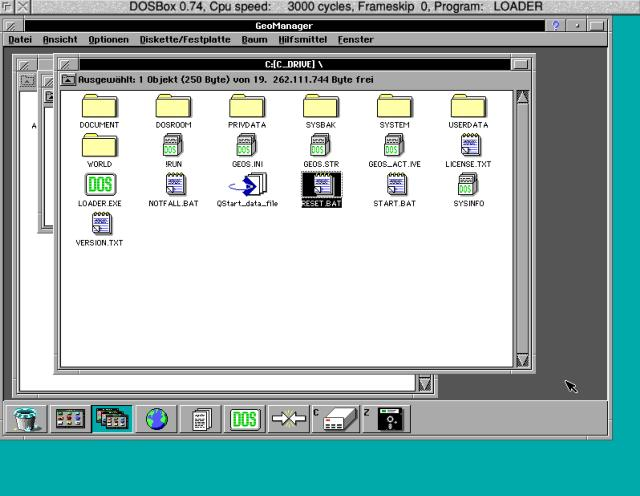The width and height of the screenshot is (640, 496).
Task: Select floppy drive Z icon
Action: pyautogui.click(x=389, y=419)
